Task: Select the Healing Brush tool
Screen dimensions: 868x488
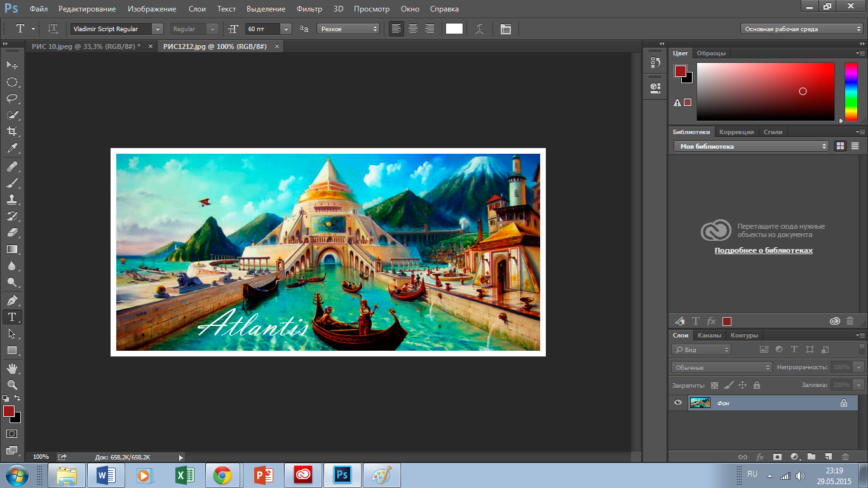Action: coord(12,166)
